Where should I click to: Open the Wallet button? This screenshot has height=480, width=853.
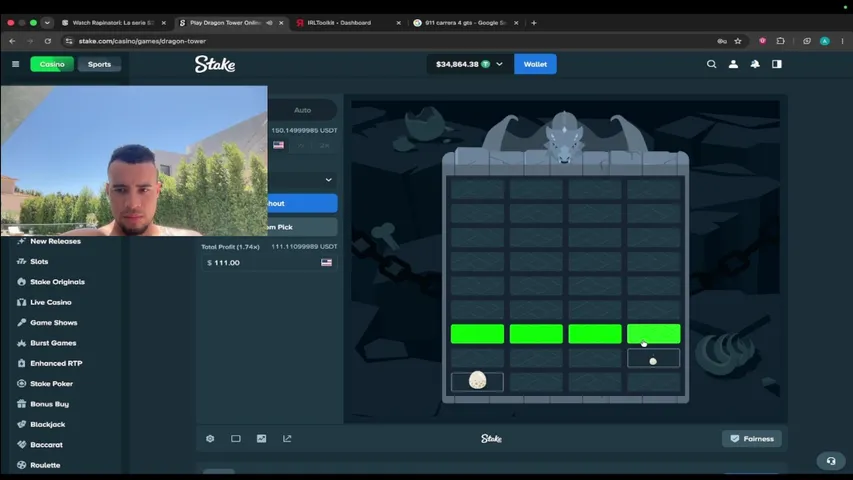(535, 64)
